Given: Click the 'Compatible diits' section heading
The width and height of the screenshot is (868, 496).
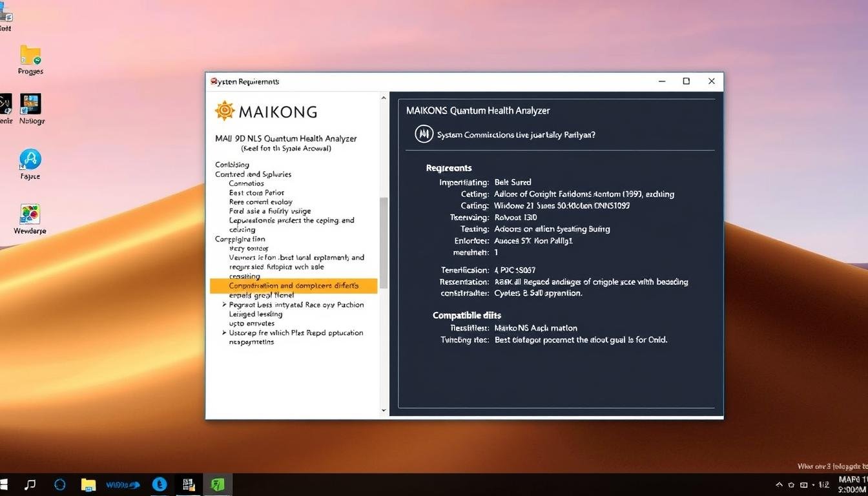Looking at the screenshot, I should (x=467, y=316).
